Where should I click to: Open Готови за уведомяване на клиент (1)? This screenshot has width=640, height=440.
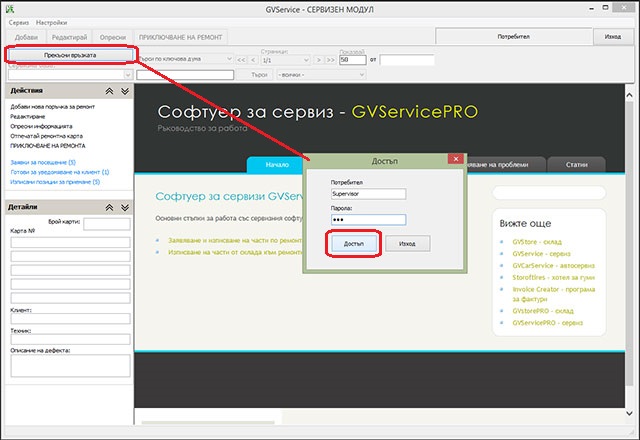coord(60,172)
